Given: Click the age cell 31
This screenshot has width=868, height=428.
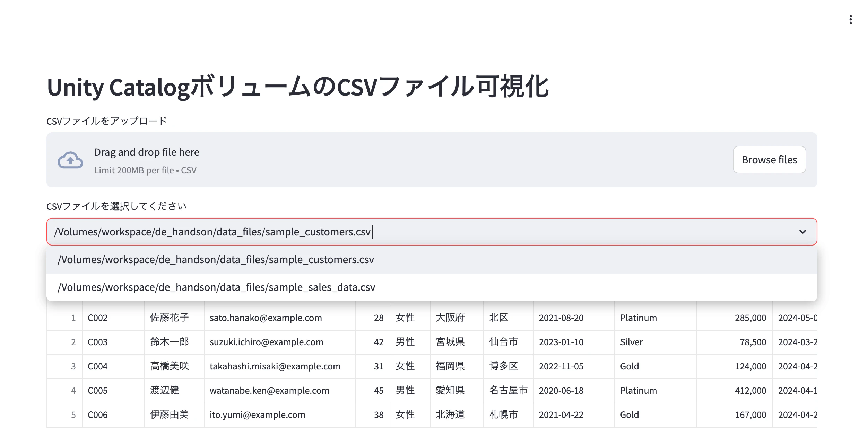Looking at the screenshot, I should [373, 366].
